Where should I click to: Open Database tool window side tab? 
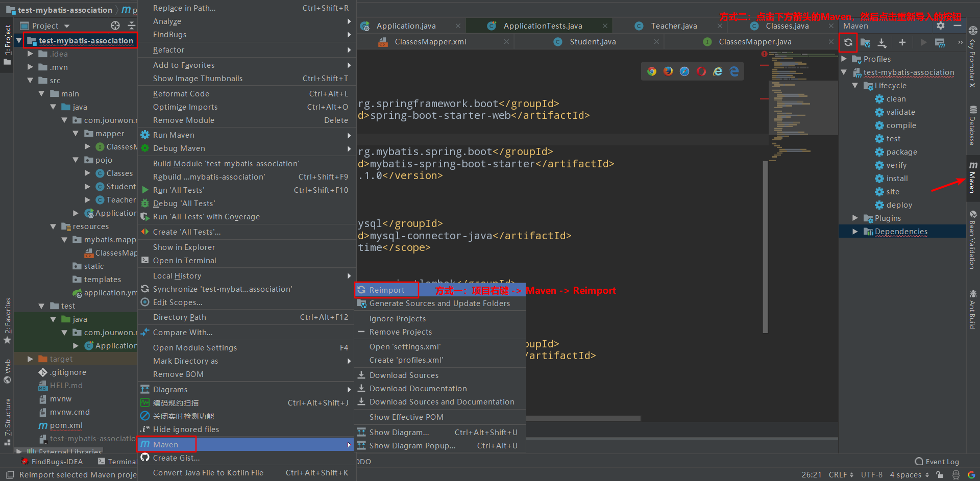(x=973, y=125)
